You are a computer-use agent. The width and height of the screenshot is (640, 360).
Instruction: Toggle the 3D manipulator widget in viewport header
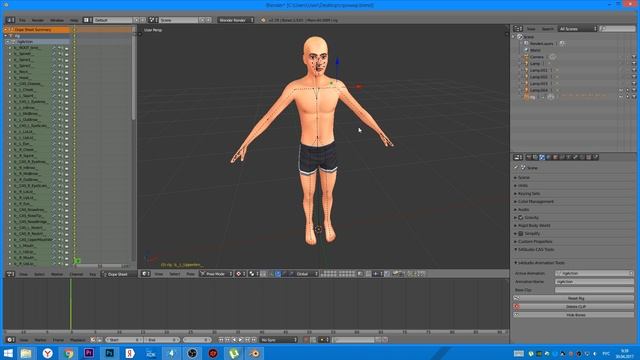click(271, 274)
